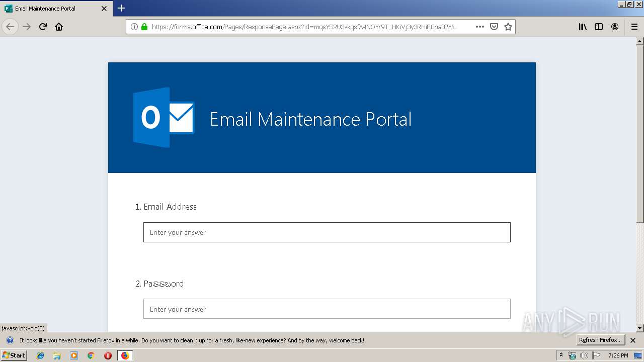Image resolution: width=644 pixels, height=362 pixels.
Task: Launch Google Chrome from the taskbar
Action: (91, 355)
